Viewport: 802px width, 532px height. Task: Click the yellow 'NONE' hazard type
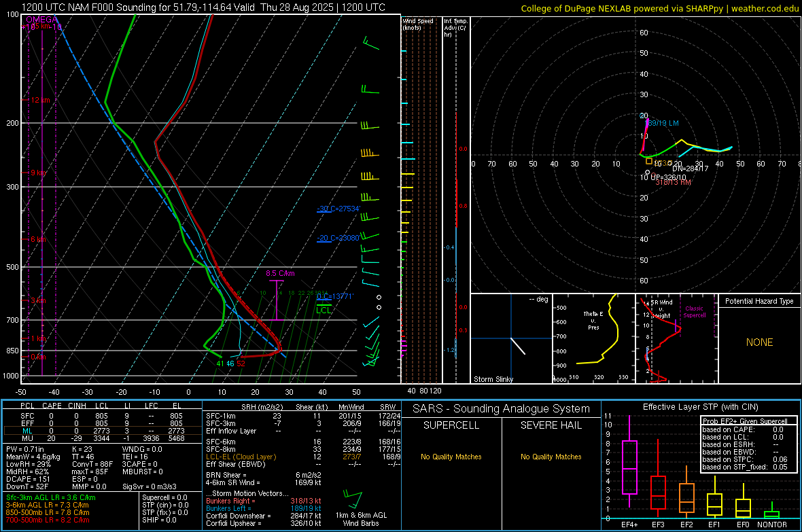760,342
